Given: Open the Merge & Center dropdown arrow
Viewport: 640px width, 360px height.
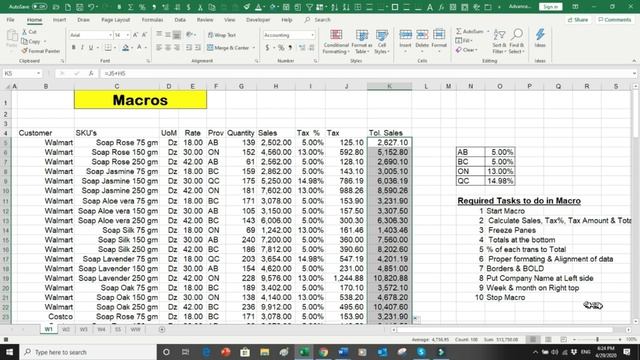Looking at the screenshot, I should [253, 48].
